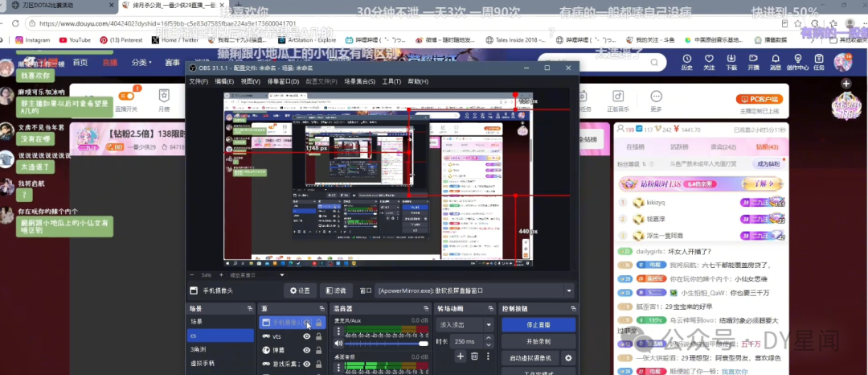
Task: Toggle lock on the 游戏采集 source
Action: tap(319, 365)
